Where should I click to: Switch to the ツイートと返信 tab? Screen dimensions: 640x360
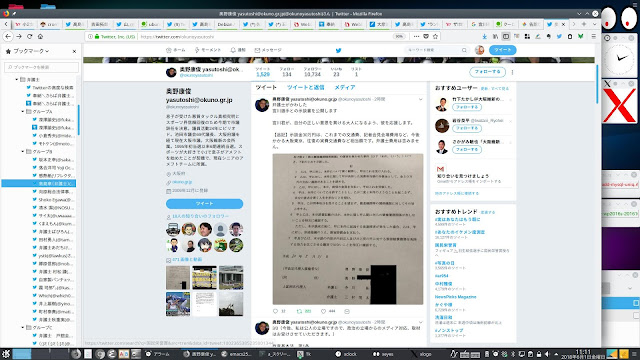click(x=305, y=87)
